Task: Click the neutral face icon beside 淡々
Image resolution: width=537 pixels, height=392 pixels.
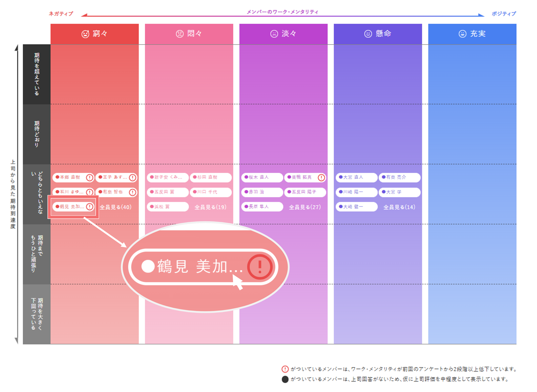Action: (x=274, y=34)
